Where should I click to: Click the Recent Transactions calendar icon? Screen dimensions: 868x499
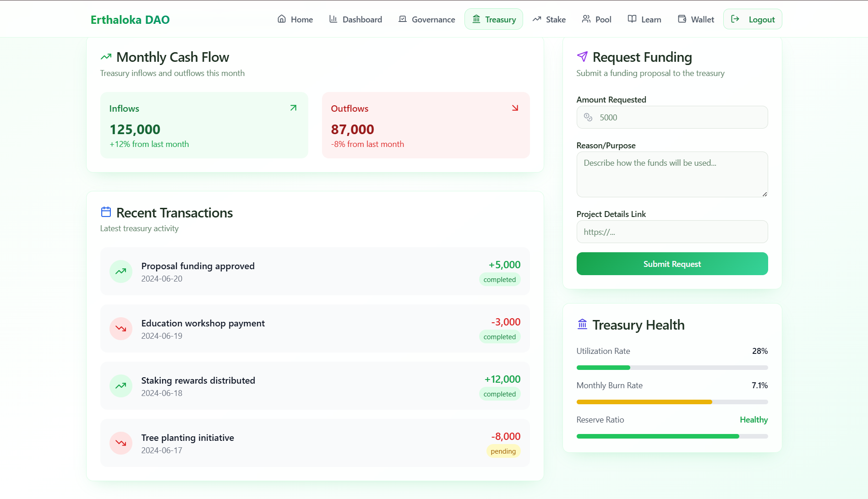(x=106, y=212)
